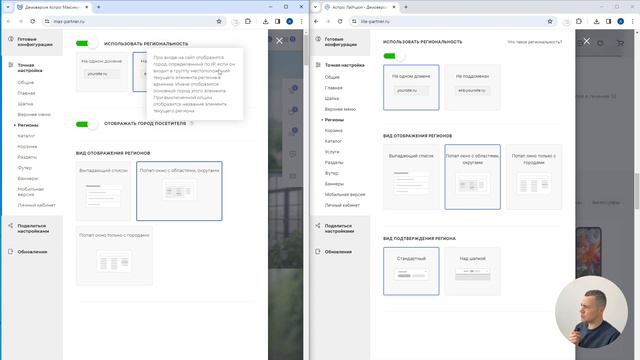The height and width of the screenshot is (360, 640).
Task: Open a new tab in left browser window
Action: (x=98, y=7)
